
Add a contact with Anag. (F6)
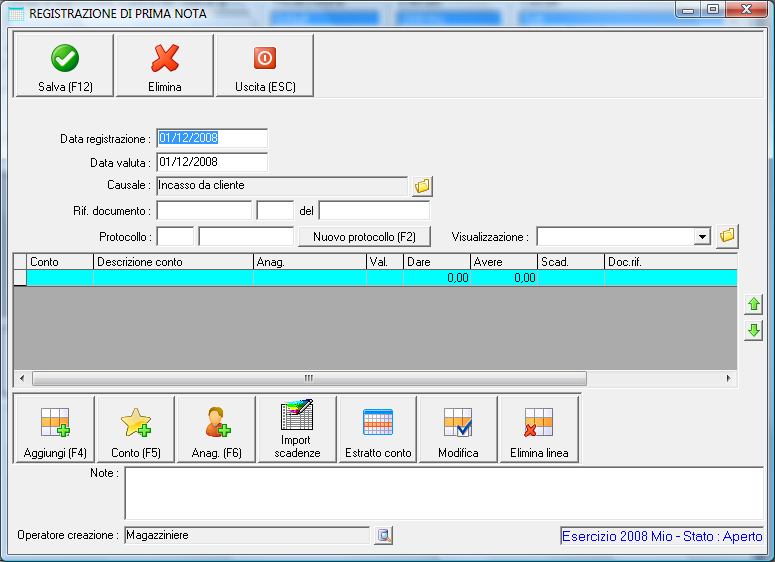216,430
